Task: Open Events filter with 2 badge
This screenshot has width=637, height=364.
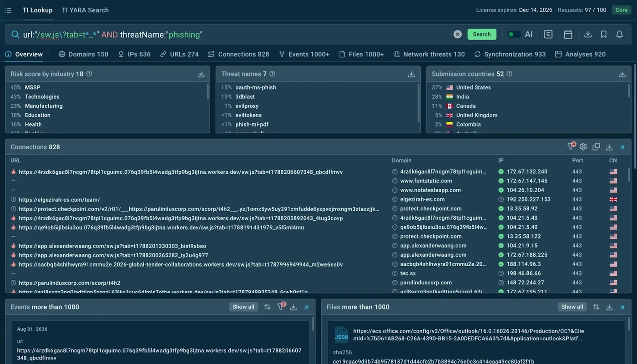Action: click(x=281, y=307)
